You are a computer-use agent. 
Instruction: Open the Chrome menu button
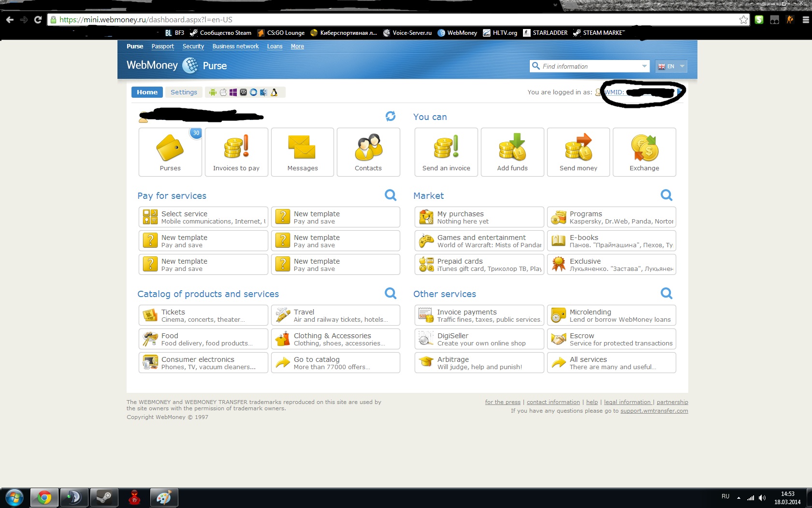pyautogui.click(x=805, y=20)
